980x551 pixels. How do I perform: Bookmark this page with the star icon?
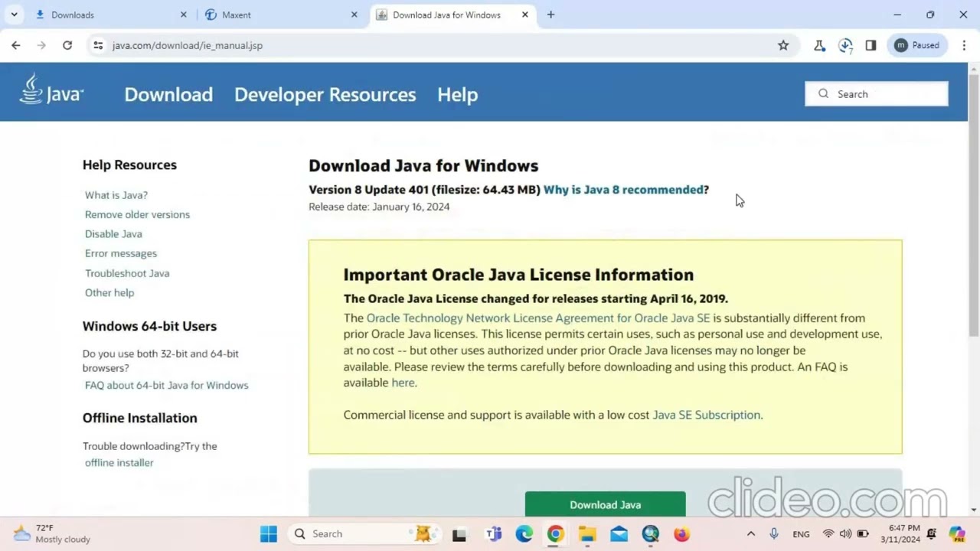pyautogui.click(x=783, y=45)
